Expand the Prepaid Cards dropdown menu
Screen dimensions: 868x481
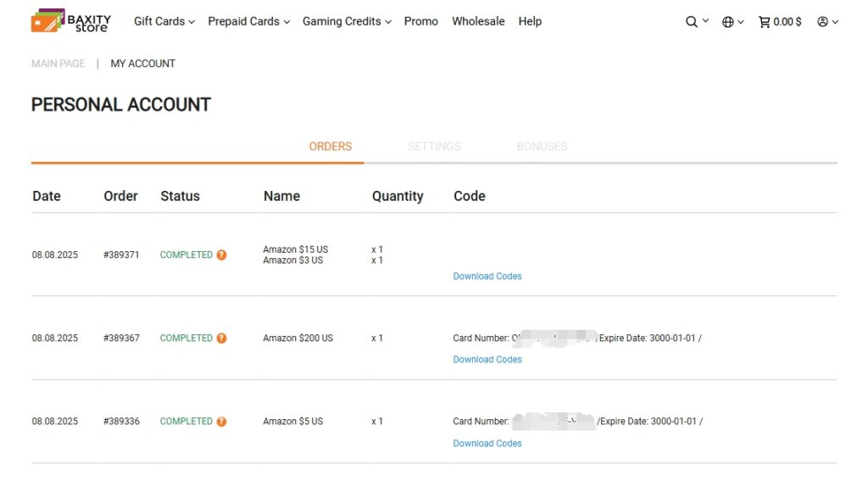tap(248, 21)
